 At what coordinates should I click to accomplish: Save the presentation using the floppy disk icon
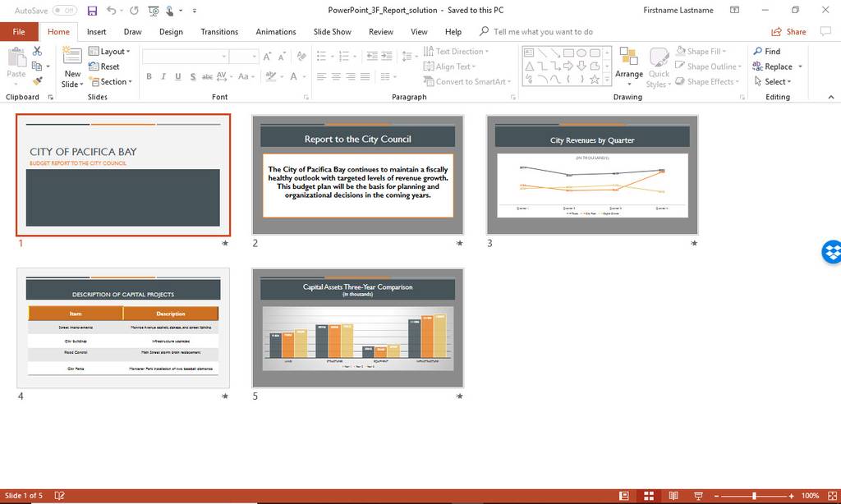click(92, 10)
